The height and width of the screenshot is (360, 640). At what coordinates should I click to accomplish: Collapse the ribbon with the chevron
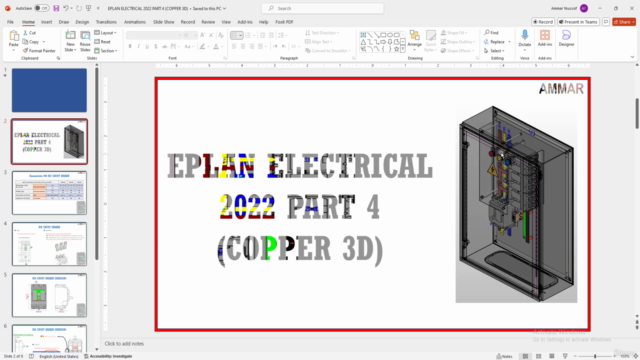(632, 57)
